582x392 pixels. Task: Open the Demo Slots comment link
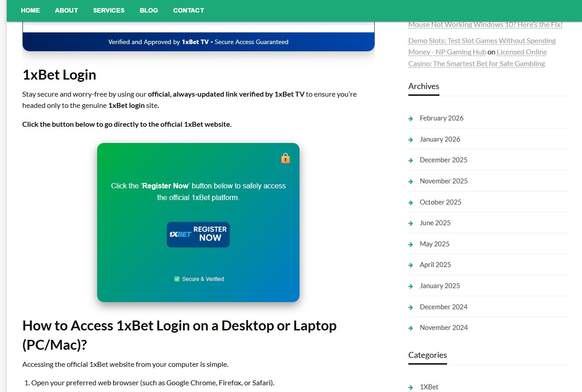[x=482, y=41]
